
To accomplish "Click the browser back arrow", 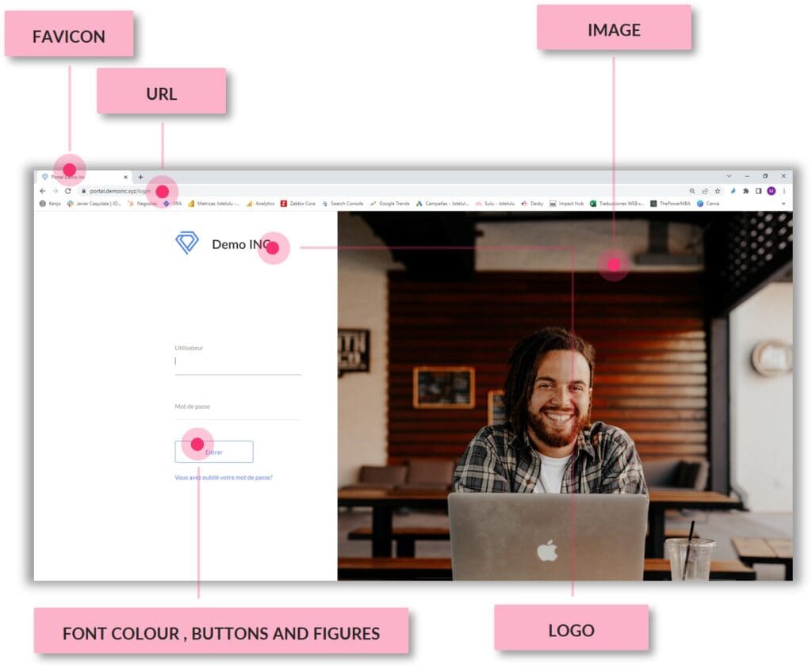I will pos(42,191).
